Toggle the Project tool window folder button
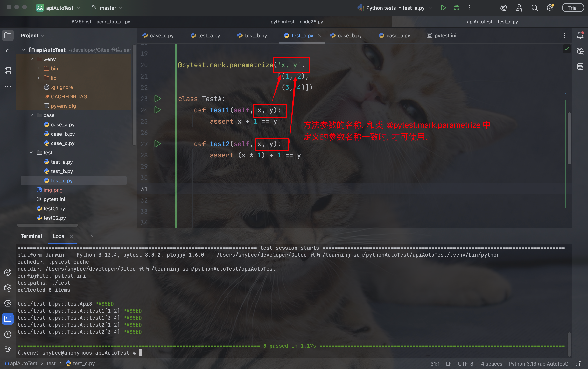Screen dimensions: 588x369 (8, 35)
